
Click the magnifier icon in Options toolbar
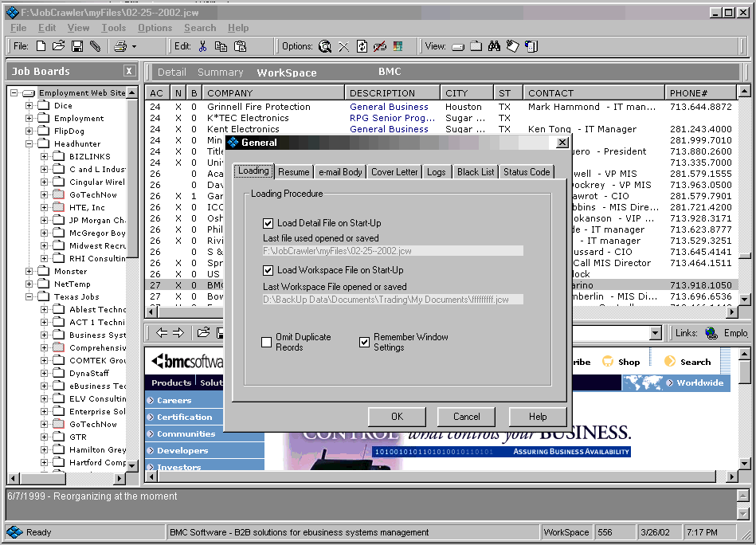coord(325,46)
